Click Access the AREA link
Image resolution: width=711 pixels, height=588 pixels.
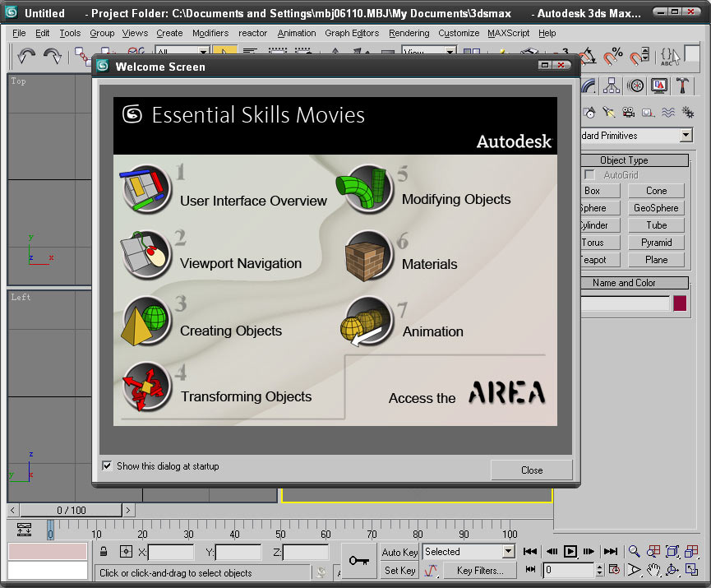coord(467,393)
